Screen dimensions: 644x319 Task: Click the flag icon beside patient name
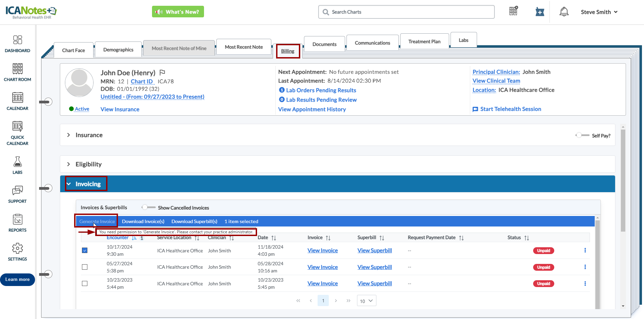(x=162, y=72)
